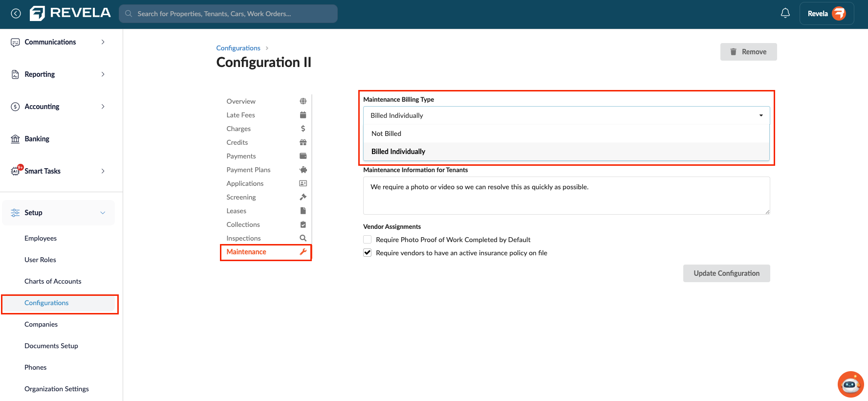Click the Remove button
The image size is (868, 401).
pos(748,52)
